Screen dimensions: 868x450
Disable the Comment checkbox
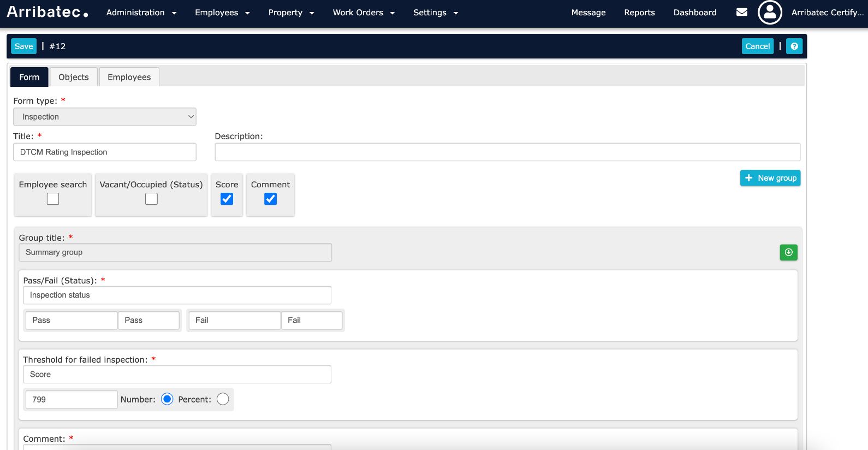click(270, 199)
